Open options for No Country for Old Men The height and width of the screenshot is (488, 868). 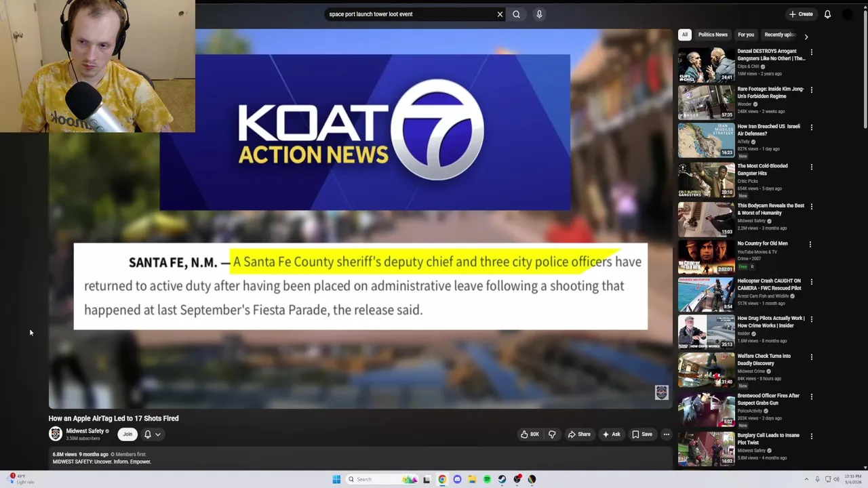(x=811, y=245)
